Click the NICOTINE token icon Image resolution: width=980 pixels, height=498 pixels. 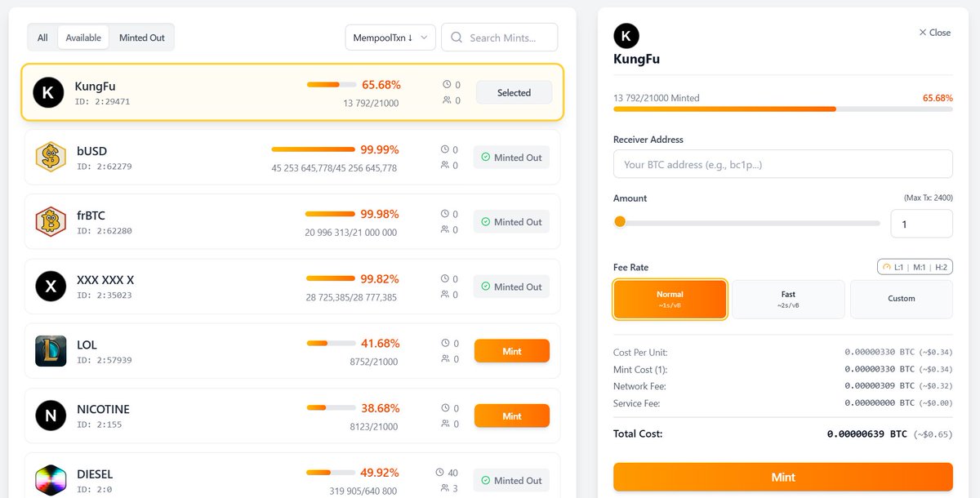(x=51, y=416)
